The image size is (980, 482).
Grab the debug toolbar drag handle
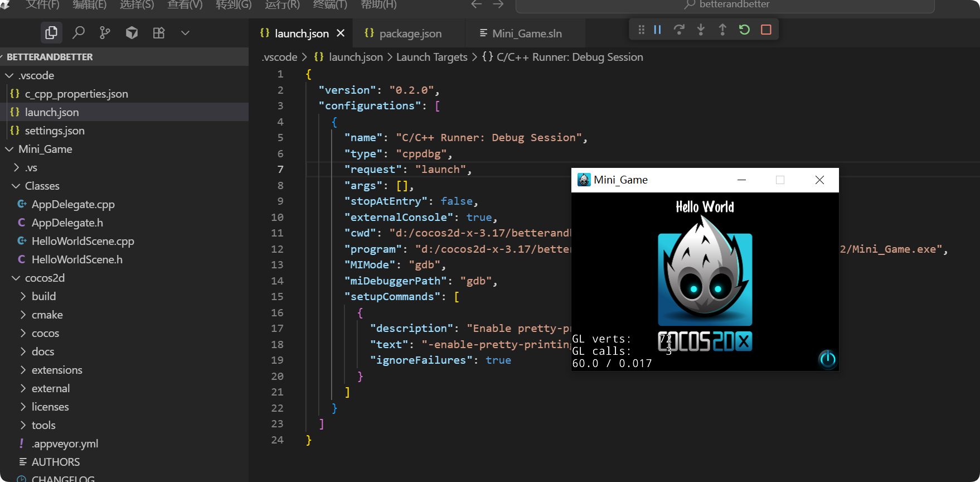tap(641, 30)
